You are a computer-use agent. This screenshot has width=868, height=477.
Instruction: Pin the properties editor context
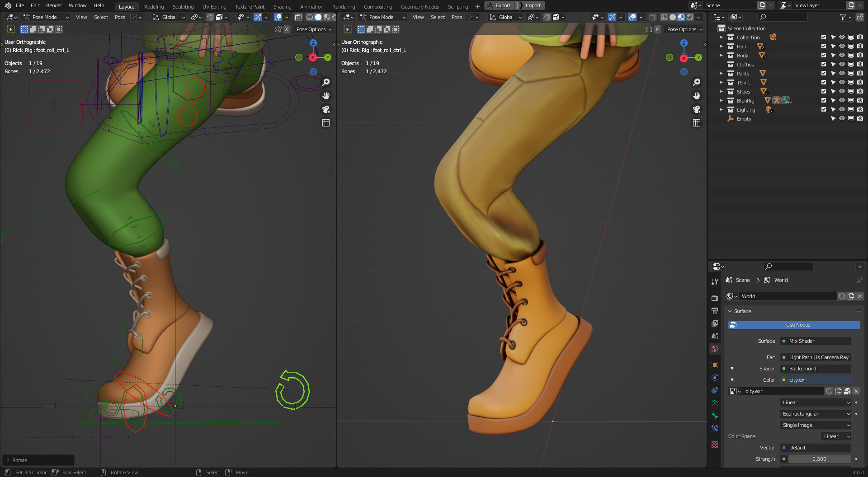tap(859, 280)
